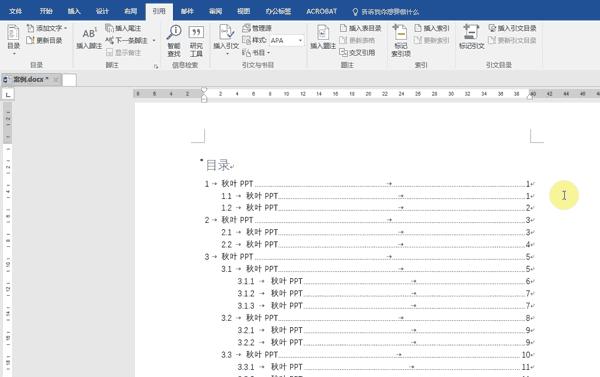The height and width of the screenshot is (377, 600).
Task: Click 标记索引项 mark entry button
Action: point(401,41)
